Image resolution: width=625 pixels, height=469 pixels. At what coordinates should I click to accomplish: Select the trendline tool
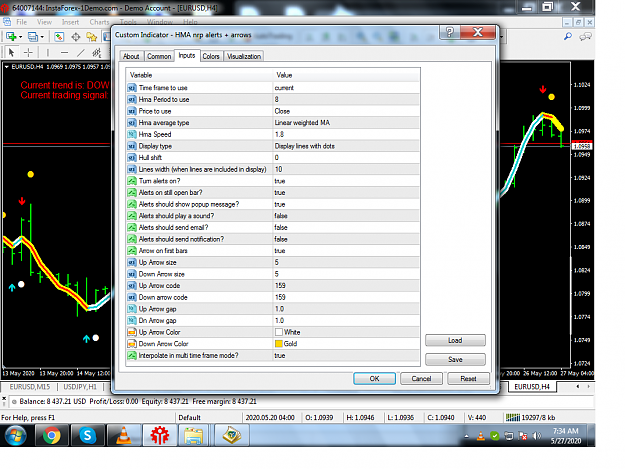pyautogui.click(x=81, y=52)
